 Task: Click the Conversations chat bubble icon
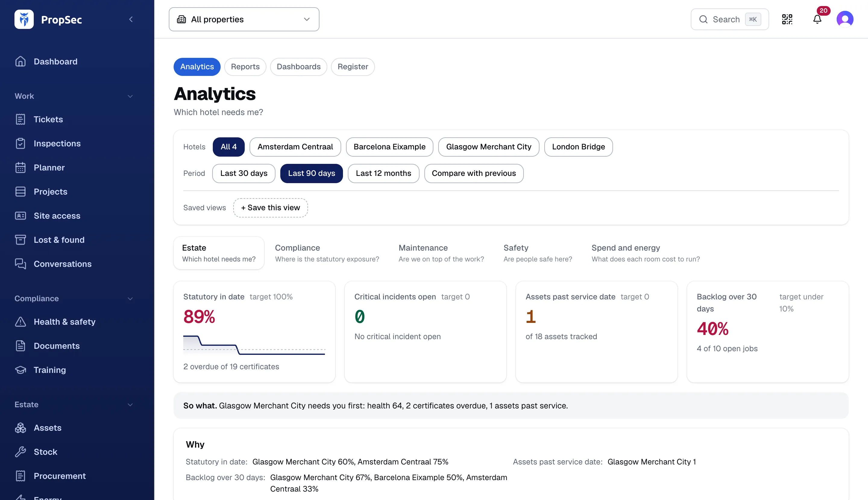(20, 264)
